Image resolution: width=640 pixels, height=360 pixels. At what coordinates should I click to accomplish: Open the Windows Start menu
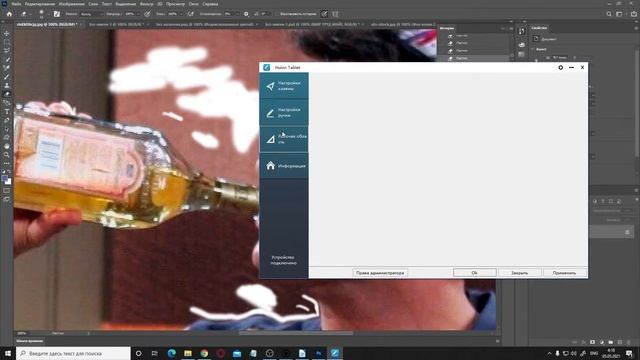click(x=8, y=353)
